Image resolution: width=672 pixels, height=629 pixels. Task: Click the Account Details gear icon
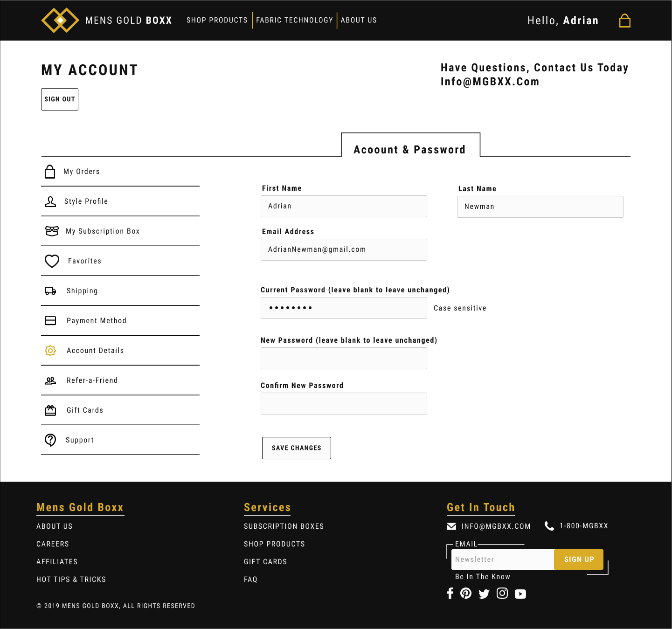[x=50, y=351]
